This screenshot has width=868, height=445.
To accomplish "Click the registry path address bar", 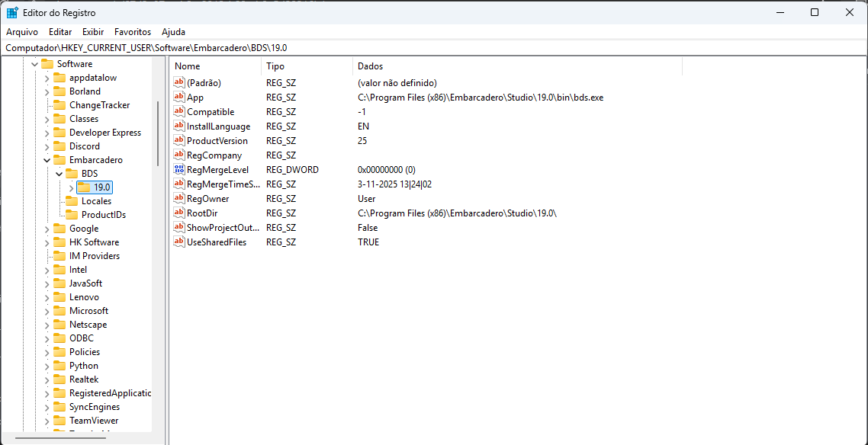I will pos(434,48).
